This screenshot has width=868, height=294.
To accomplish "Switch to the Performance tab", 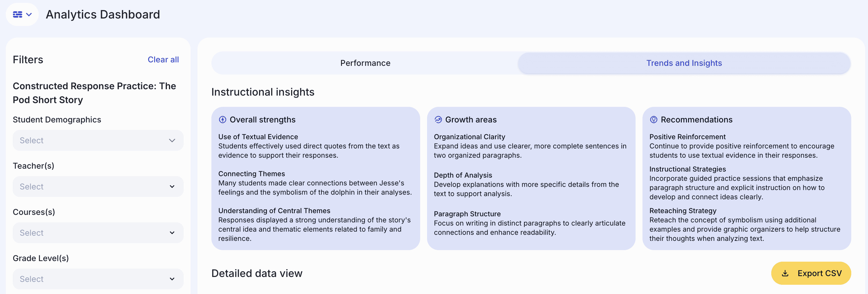I will coord(365,63).
